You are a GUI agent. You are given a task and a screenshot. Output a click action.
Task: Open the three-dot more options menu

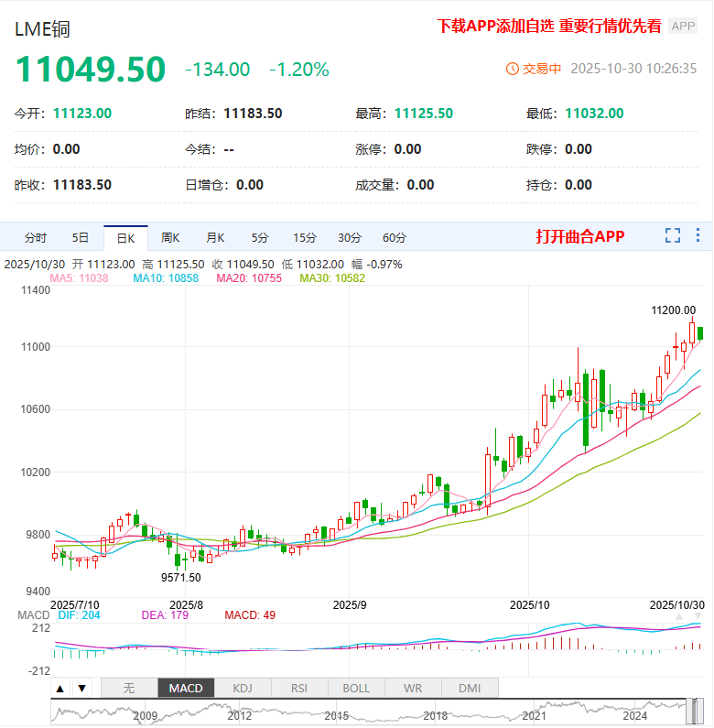(698, 235)
